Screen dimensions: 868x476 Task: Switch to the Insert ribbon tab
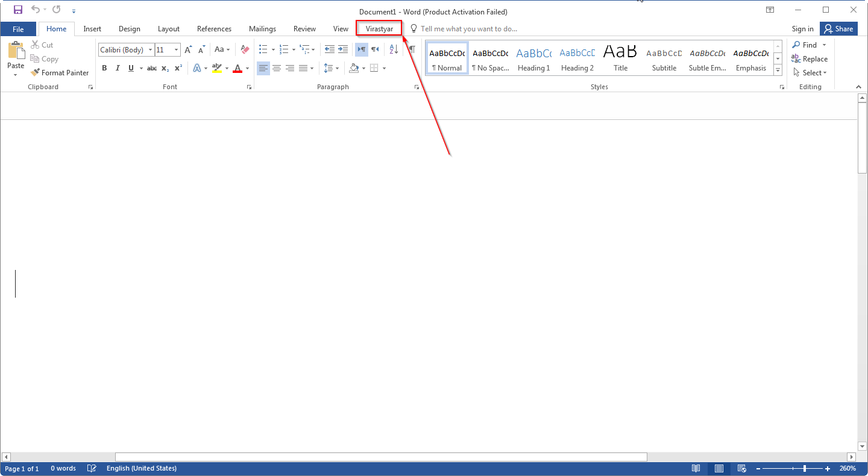[x=92, y=29]
